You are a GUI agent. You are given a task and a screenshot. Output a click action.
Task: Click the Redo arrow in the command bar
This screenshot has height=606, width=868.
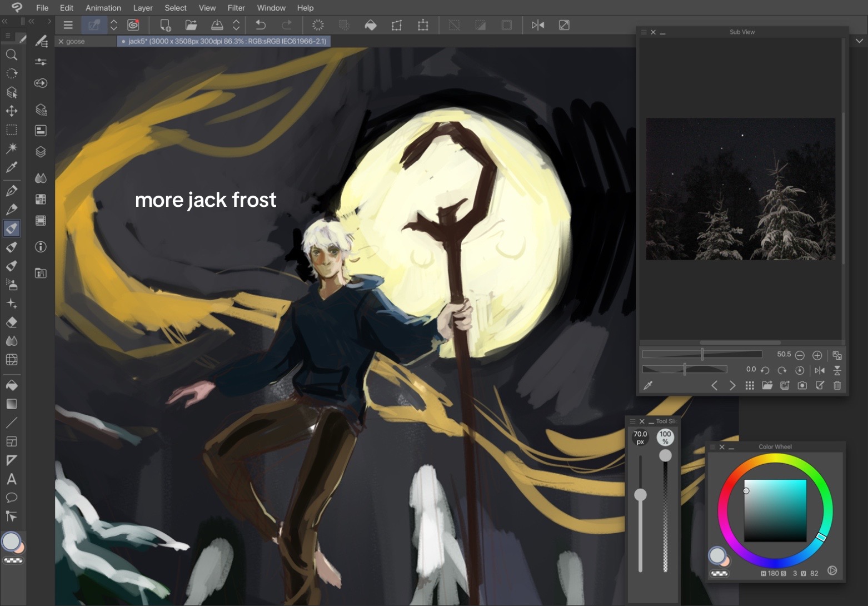click(286, 25)
